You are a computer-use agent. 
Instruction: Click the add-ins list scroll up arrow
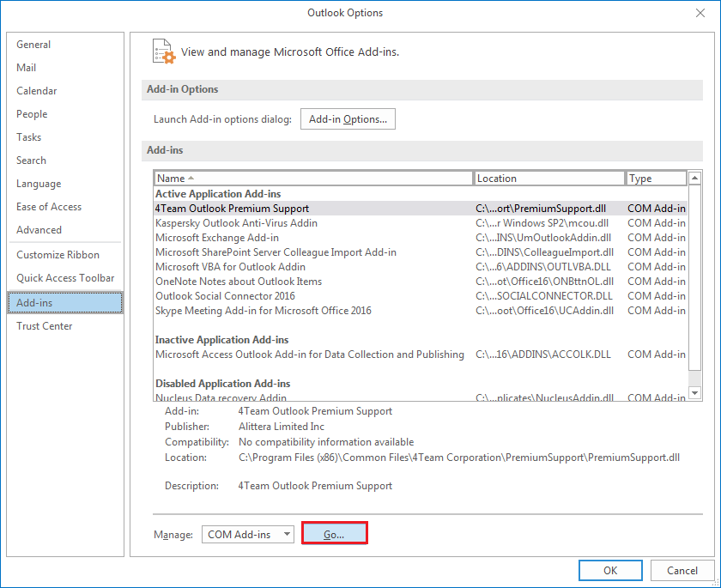(x=694, y=178)
